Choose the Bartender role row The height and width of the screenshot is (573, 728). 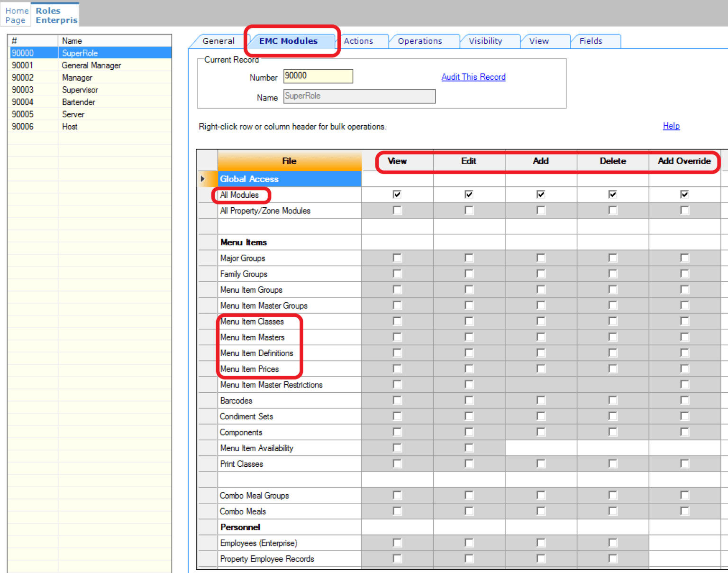(x=90, y=102)
